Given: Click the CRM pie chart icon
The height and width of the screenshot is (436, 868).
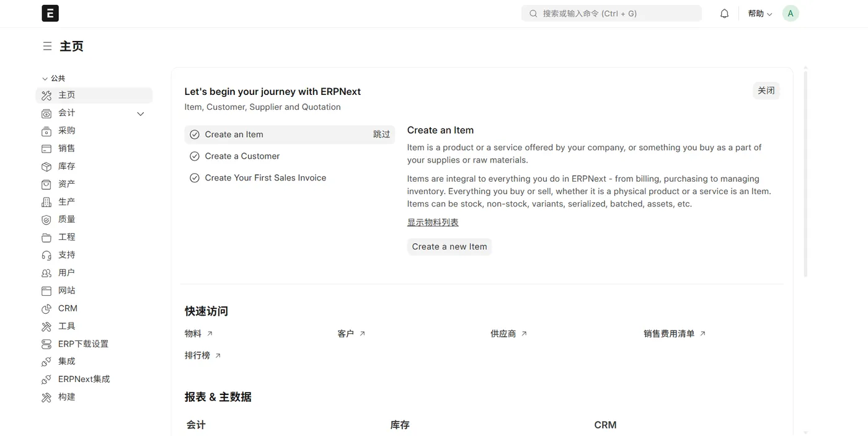Looking at the screenshot, I should click(46, 309).
